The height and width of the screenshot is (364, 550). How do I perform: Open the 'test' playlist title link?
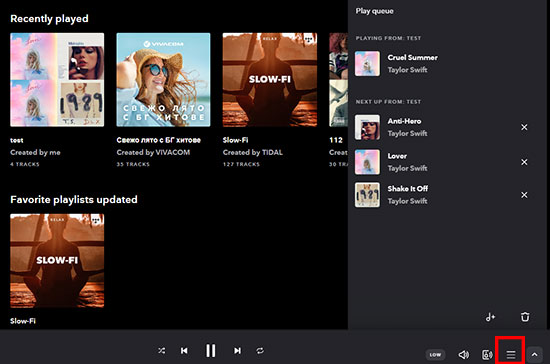coord(16,140)
